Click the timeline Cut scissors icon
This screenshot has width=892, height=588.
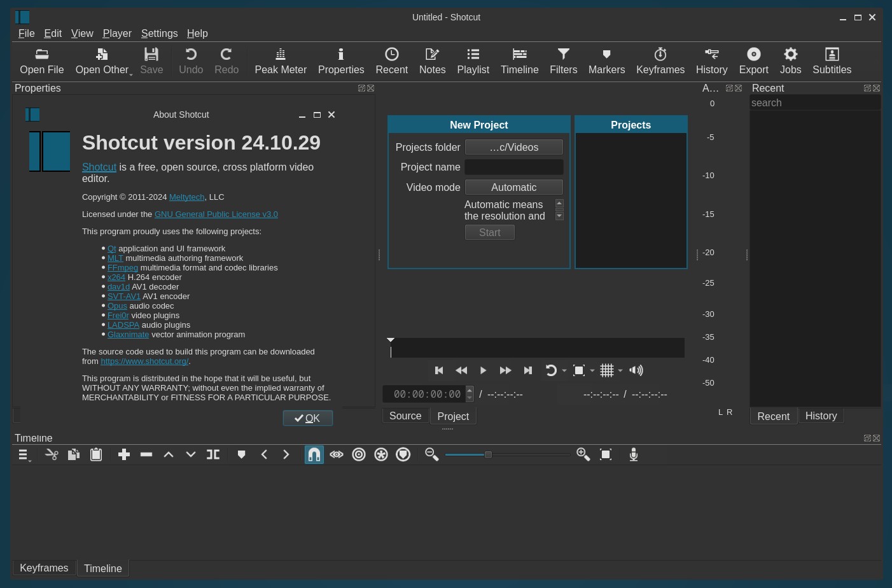click(x=52, y=454)
